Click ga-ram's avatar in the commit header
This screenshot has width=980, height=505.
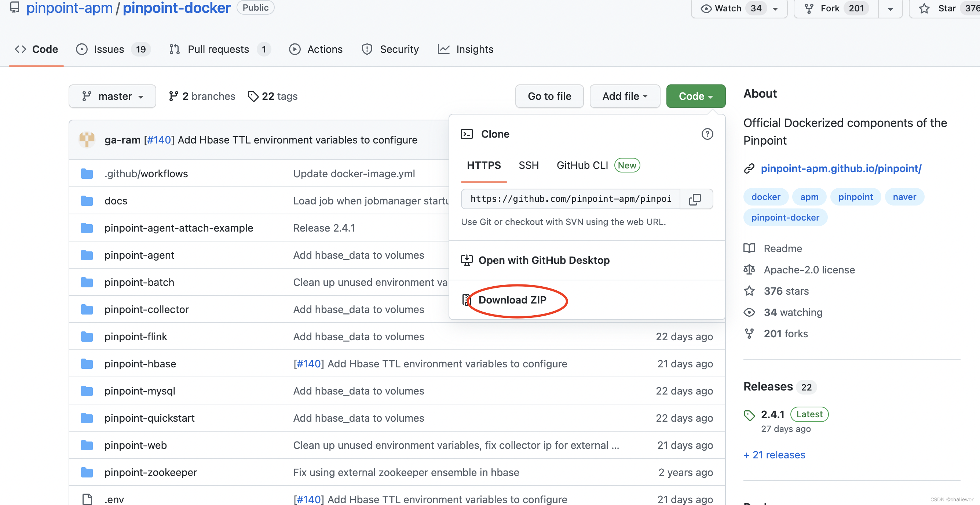tap(87, 140)
